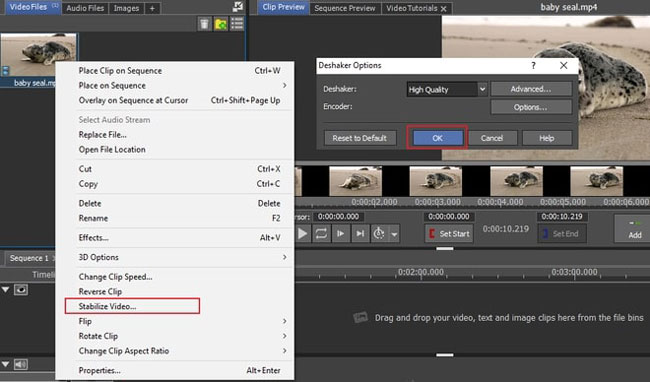Open the Video Files tab
The width and height of the screenshot is (650, 382).
32,7
